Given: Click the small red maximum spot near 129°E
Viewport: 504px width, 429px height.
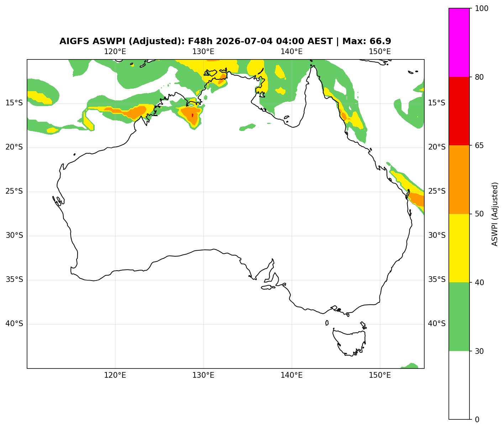Looking at the screenshot, I should tap(193, 115).
